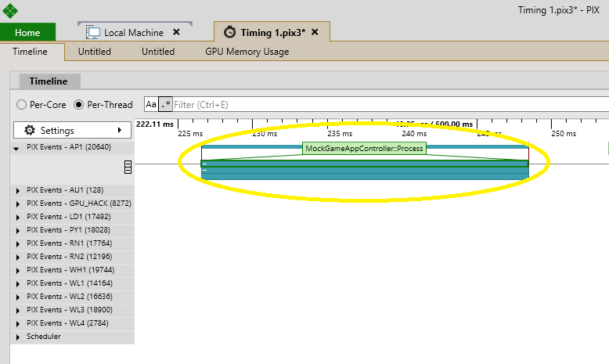The width and height of the screenshot is (609, 364).
Task: Click the Filter text field
Action: click(391, 104)
